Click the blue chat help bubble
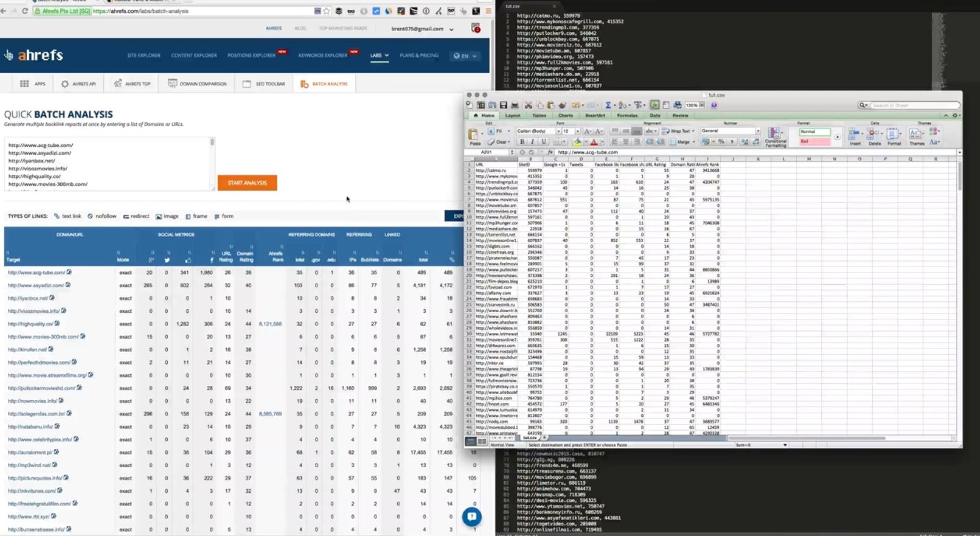 click(471, 517)
